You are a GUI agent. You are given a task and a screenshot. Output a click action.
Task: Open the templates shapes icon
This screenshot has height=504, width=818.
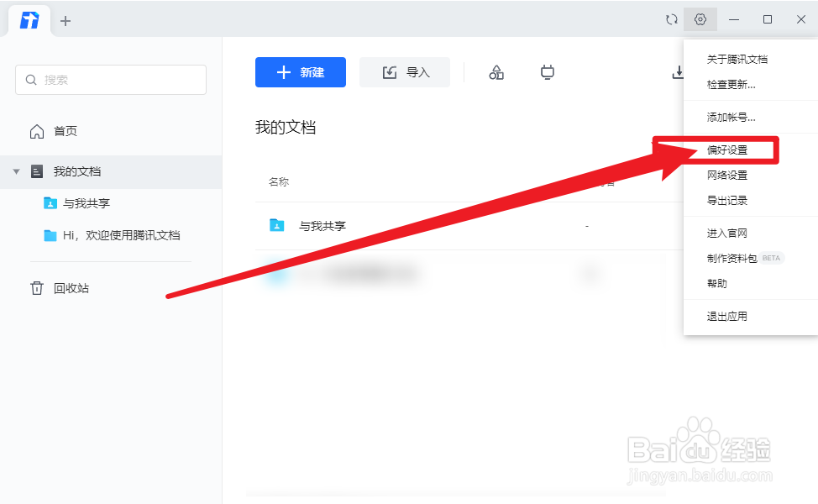pos(496,72)
